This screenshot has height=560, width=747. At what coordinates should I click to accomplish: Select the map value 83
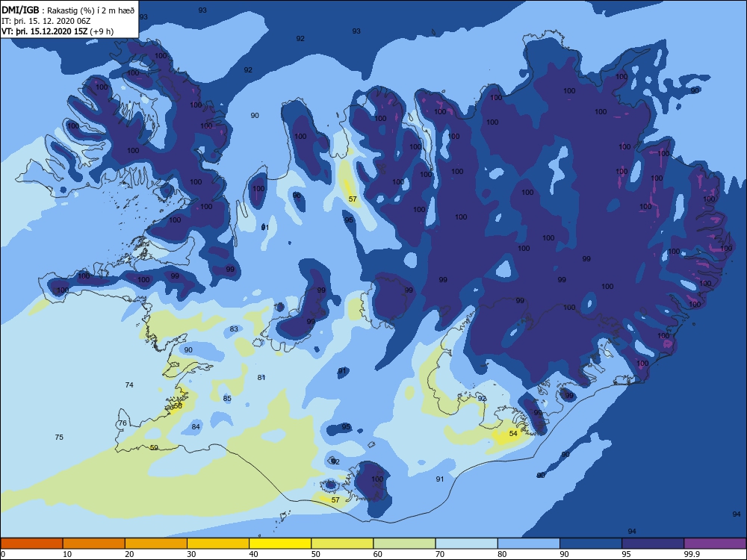pyautogui.click(x=234, y=329)
